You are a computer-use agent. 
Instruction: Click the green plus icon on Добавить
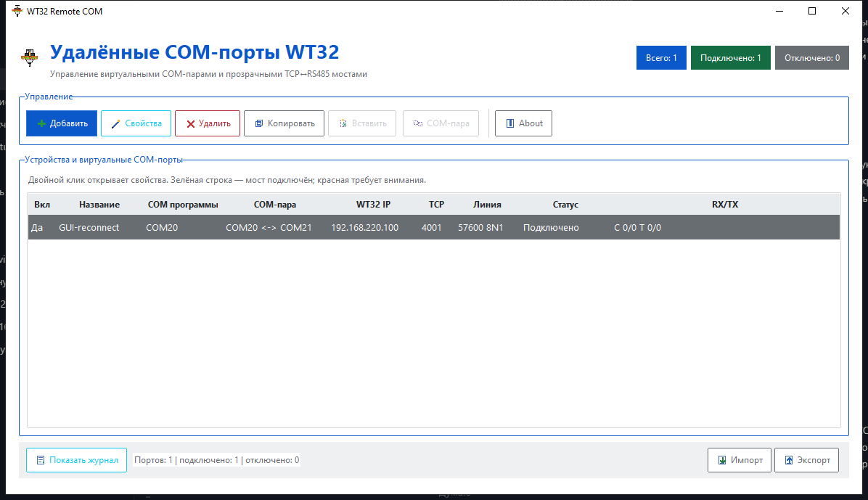(41, 123)
